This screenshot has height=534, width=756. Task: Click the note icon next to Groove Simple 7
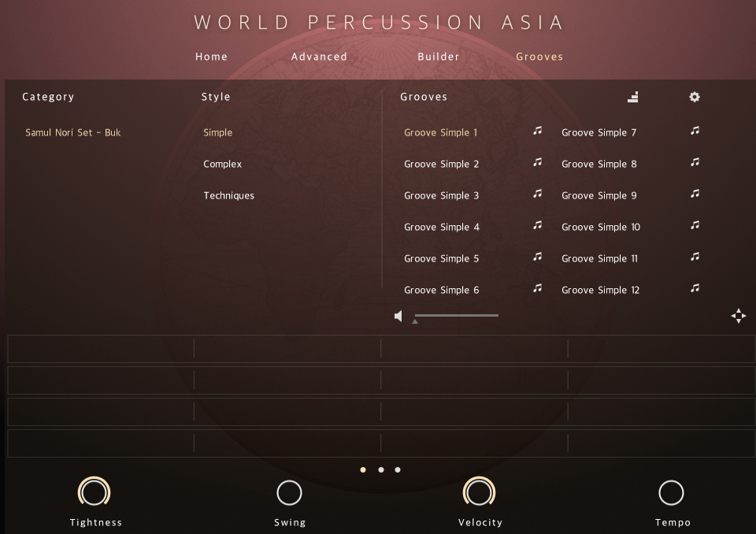coord(695,132)
